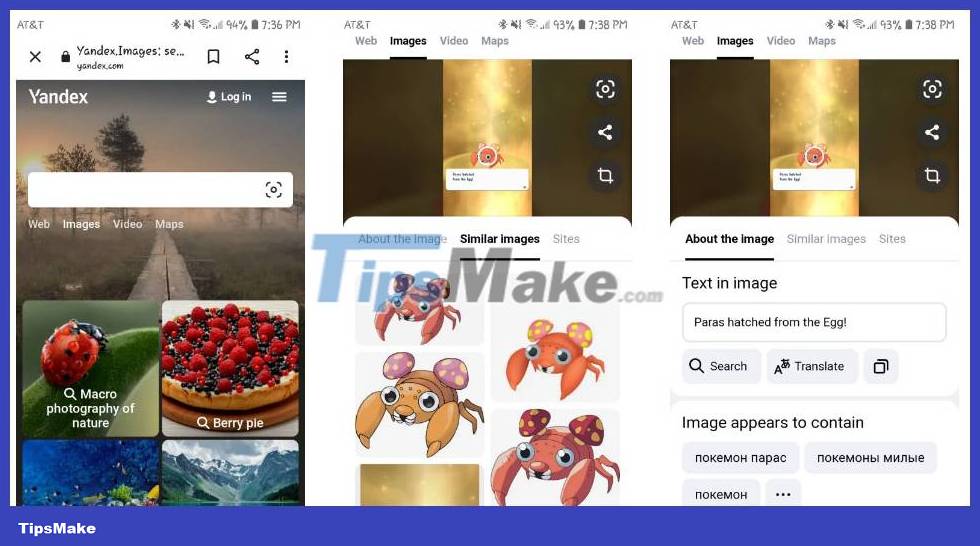Switch to Video tab in middle screenshot
Image resolution: width=980 pixels, height=546 pixels.
tap(454, 41)
